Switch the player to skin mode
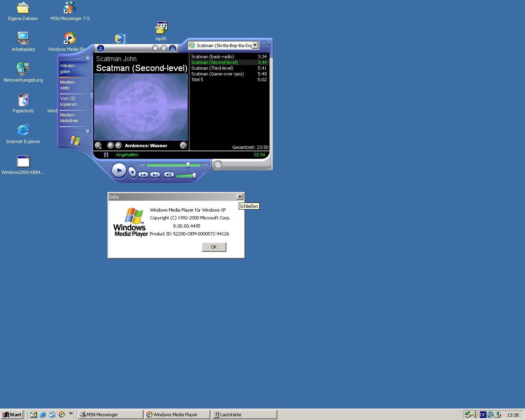525x420 pixels. (x=218, y=164)
